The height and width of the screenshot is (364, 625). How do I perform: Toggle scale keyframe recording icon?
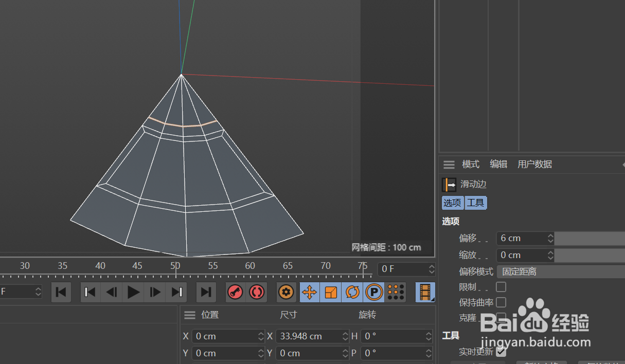(x=331, y=292)
